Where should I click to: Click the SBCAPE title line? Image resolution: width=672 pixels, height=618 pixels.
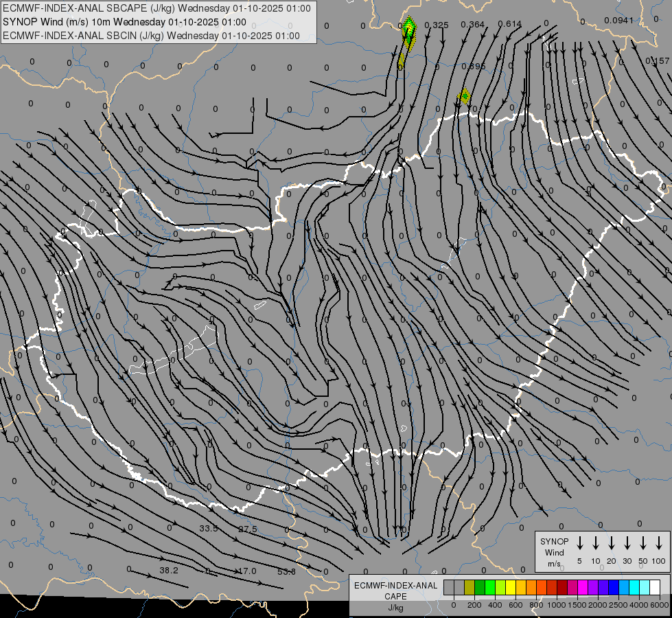coord(157,8)
